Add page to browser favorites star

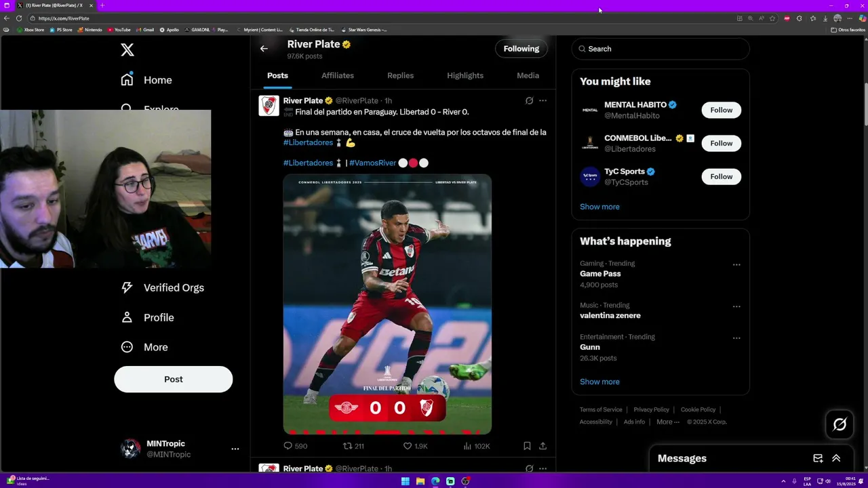coord(772,18)
